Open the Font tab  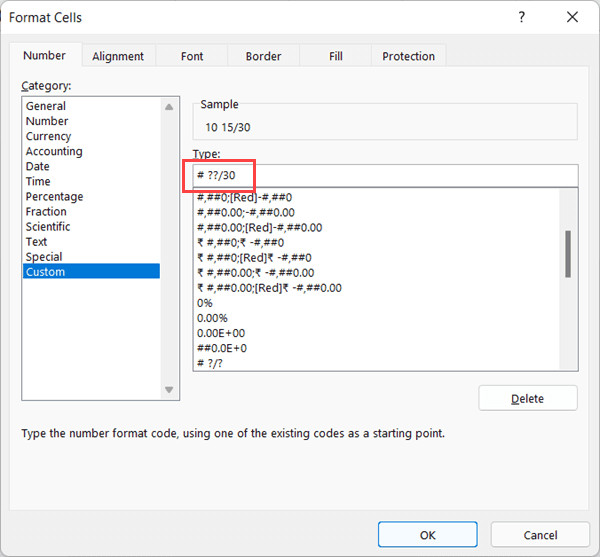coord(192,57)
